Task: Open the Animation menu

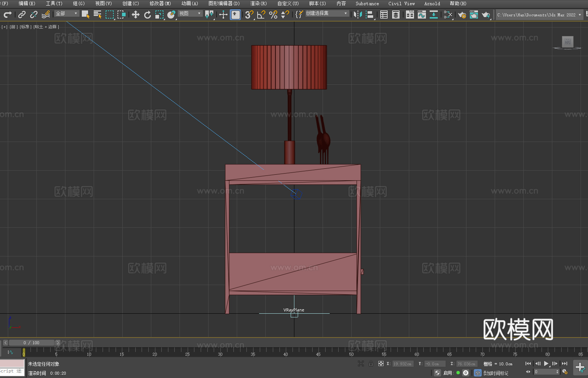Action: pyautogui.click(x=190, y=3)
